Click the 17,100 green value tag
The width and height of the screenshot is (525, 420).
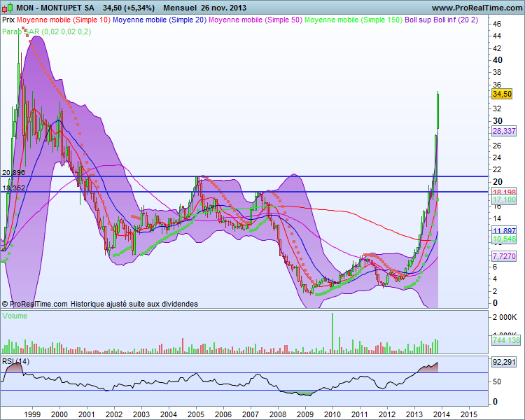504,200
